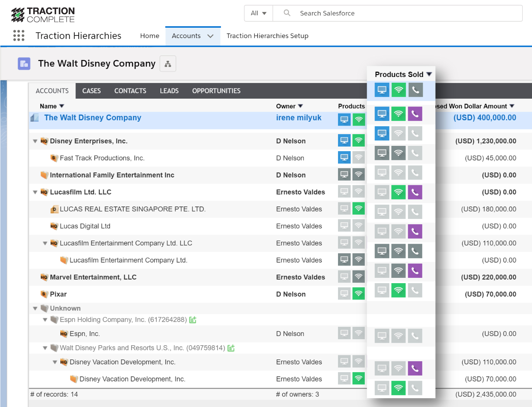
Task: Click the green wifi icon in Products Sold top row
Action: point(399,90)
